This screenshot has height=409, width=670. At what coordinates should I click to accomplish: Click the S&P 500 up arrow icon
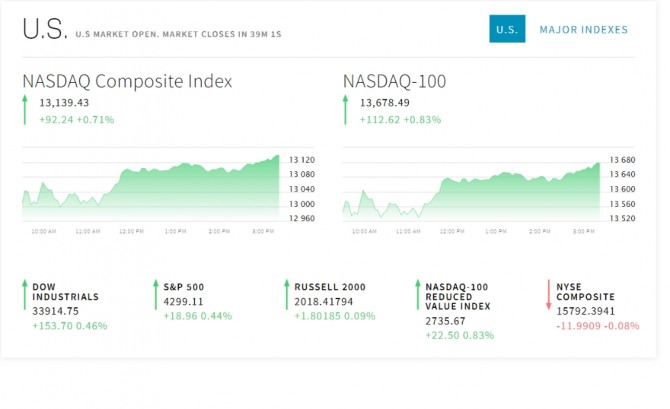[155, 294]
